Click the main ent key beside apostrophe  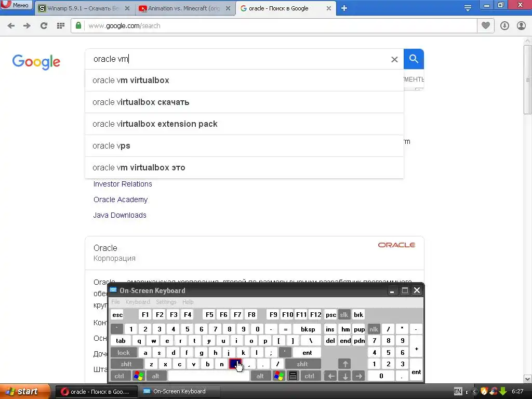(x=307, y=353)
